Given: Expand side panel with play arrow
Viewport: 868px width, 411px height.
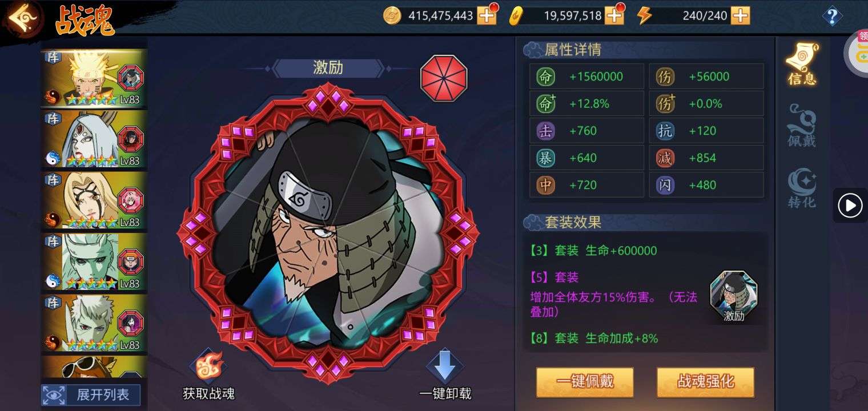Looking at the screenshot, I should point(850,205).
